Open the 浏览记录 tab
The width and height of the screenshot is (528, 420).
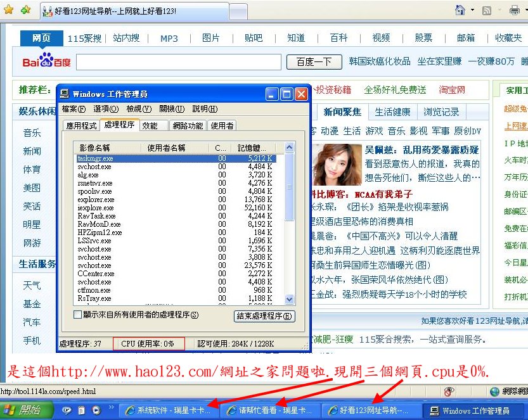(x=441, y=112)
